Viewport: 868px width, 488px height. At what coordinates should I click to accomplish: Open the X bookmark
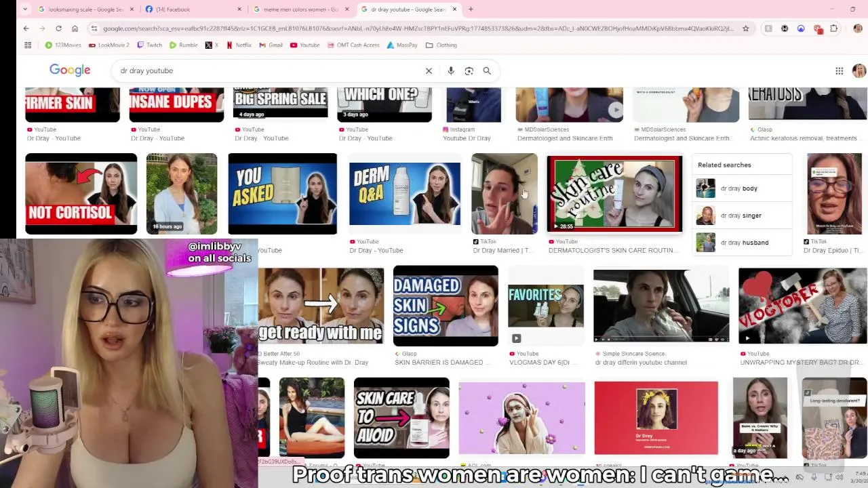coord(212,45)
